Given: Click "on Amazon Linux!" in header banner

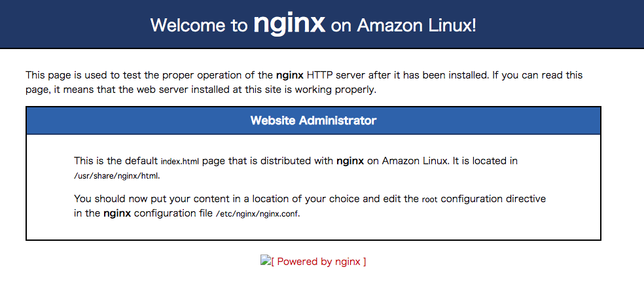Looking at the screenshot, I should coord(404,26).
